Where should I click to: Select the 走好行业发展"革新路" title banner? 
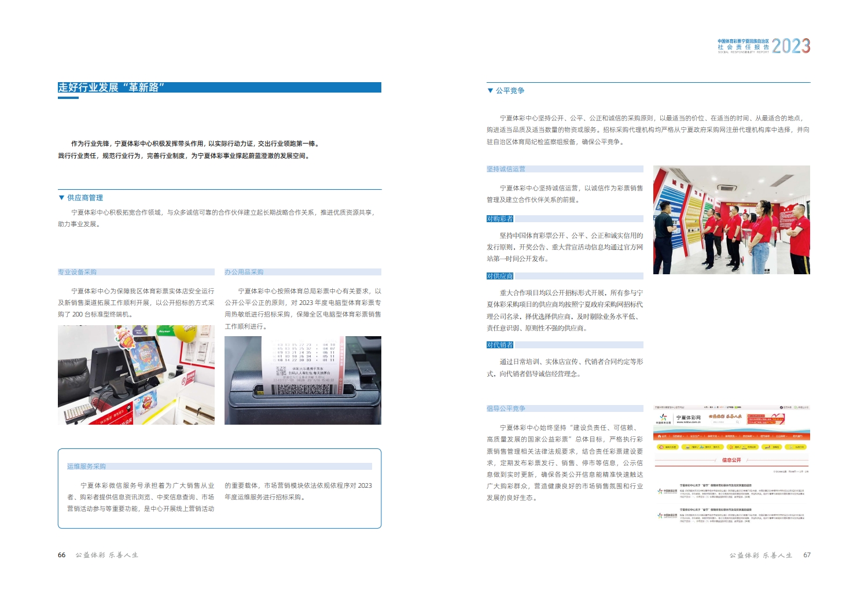click(219, 87)
